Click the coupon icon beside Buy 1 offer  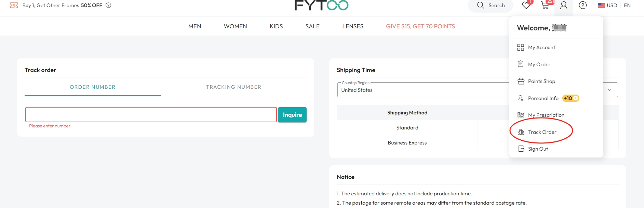coord(14,5)
